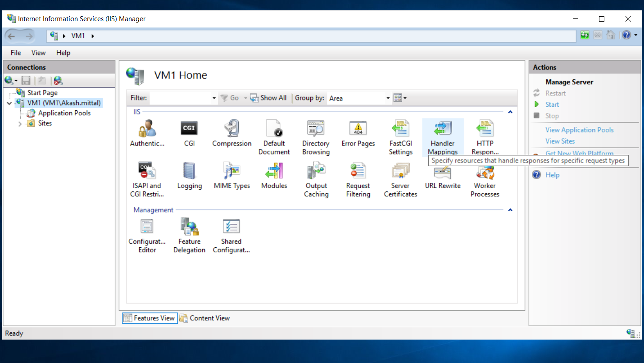Click the Forward navigation arrow

29,36
